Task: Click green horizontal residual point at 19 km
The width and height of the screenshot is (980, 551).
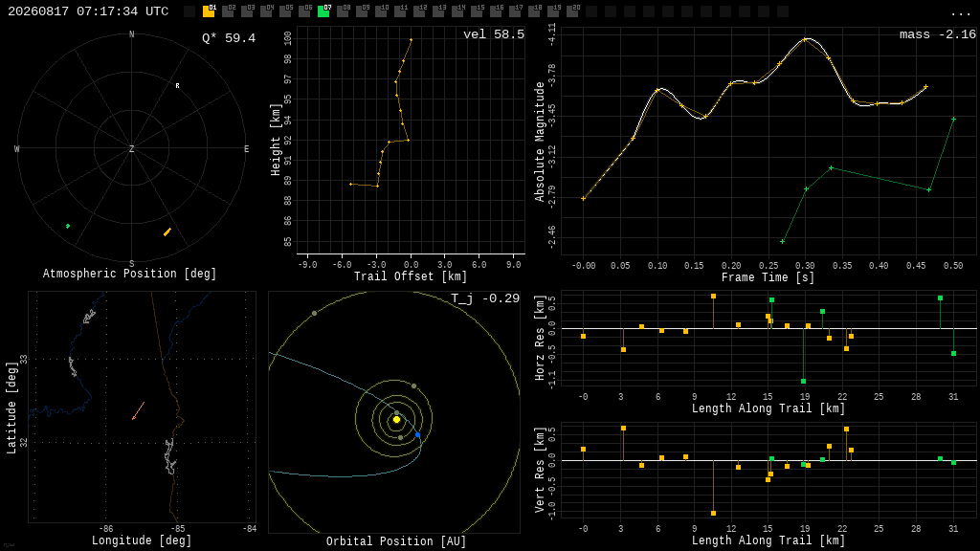Action: [x=803, y=381]
